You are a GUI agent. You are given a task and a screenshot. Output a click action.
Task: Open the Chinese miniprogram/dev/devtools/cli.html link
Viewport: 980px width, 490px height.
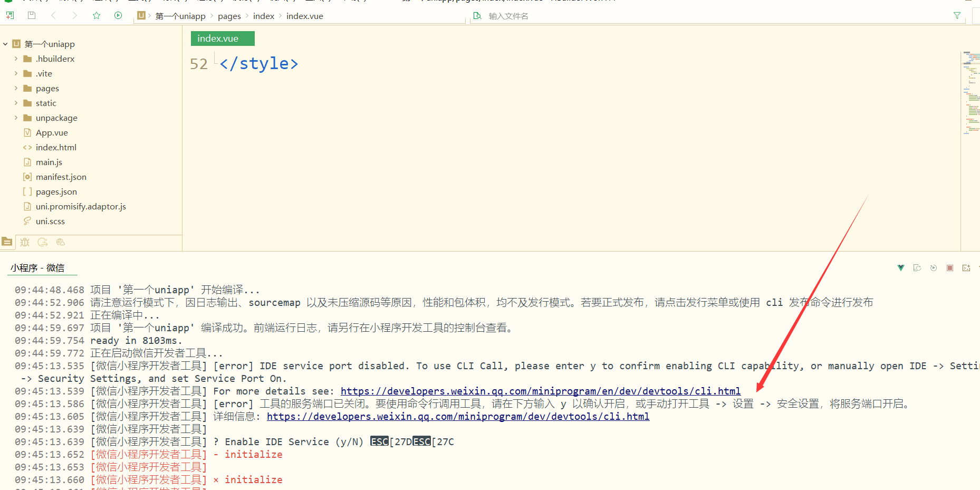pyautogui.click(x=458, y=416)
